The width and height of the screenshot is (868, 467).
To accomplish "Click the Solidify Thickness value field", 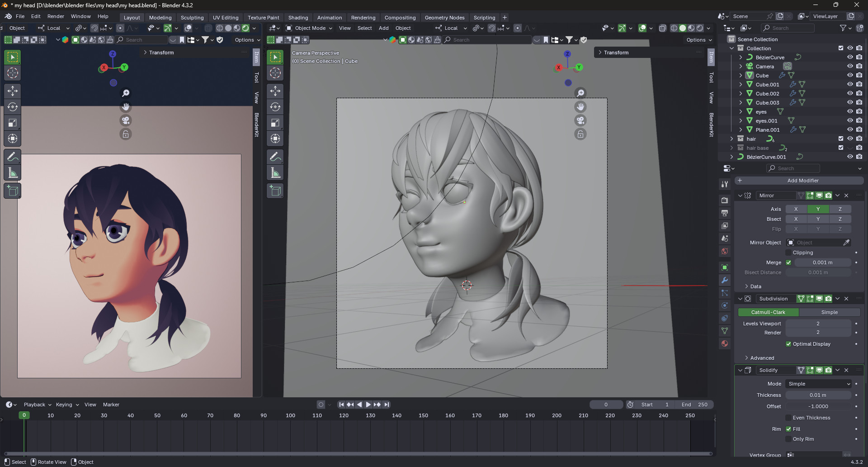I will tap(818, 395).
